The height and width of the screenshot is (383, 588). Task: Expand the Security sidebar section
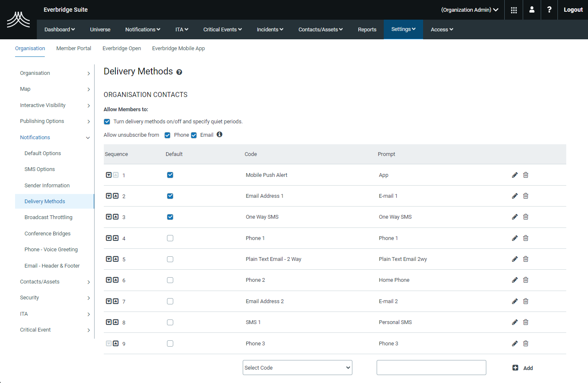point(55,298)
